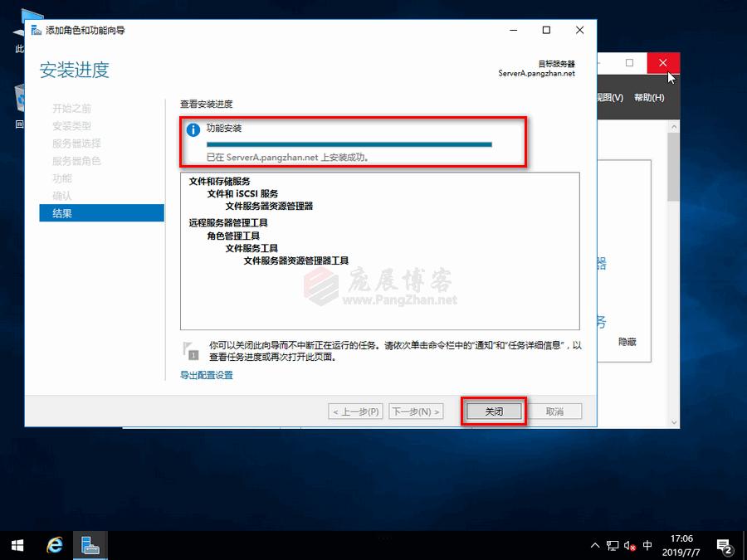Click the 关闭 button to finish installation
The width and height of the screenshot is (747, 560).
point(493,410)
